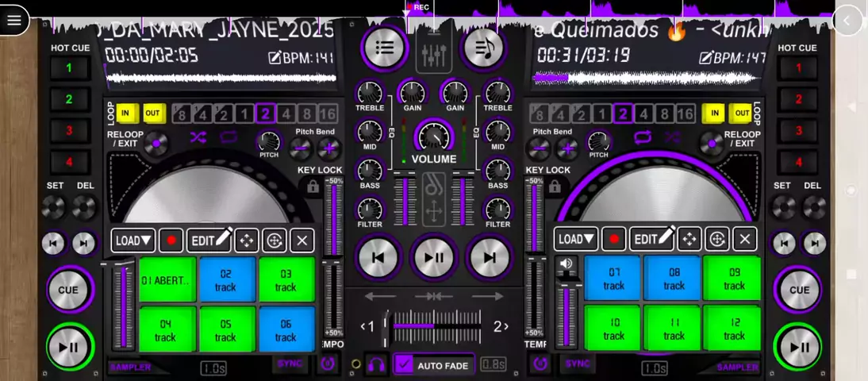Click right deck SYNC button
This screenshot has height=381, width=868.
(578, 364)
